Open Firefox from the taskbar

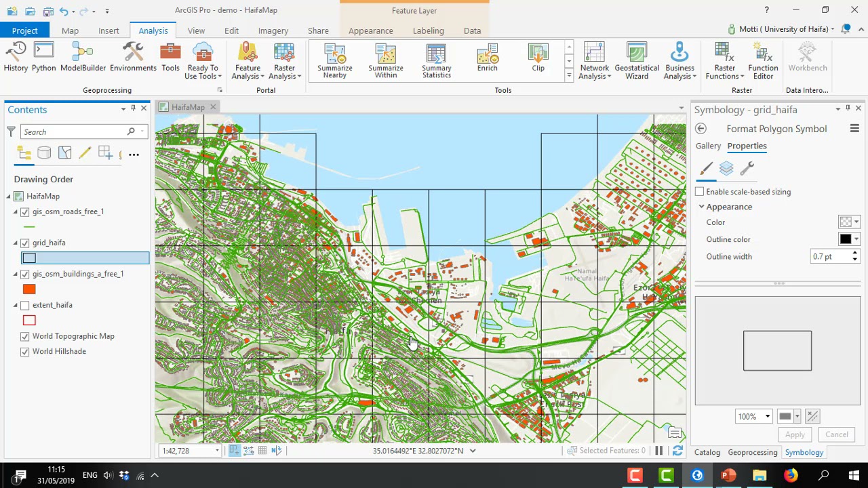[x=791, y=475]
